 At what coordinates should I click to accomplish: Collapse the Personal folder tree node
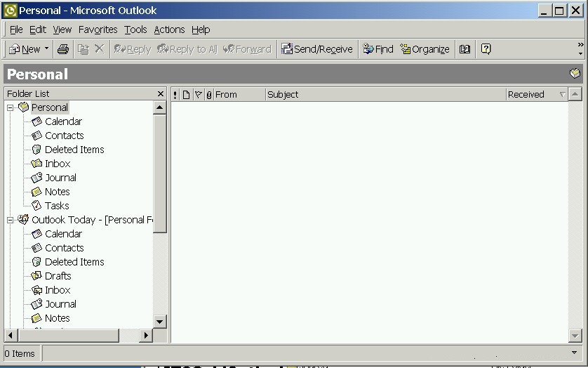coord(10,107)
